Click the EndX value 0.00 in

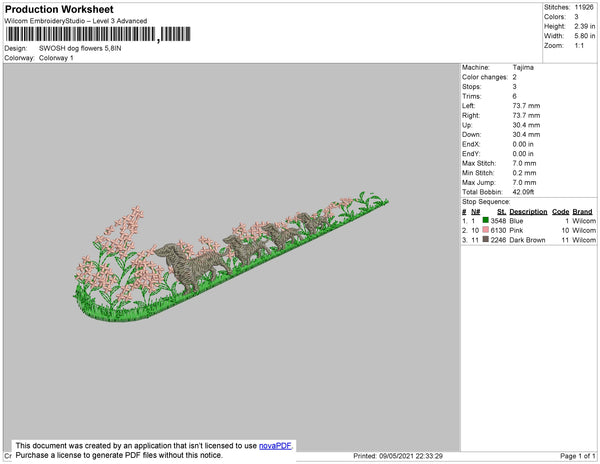coord(523,144)
